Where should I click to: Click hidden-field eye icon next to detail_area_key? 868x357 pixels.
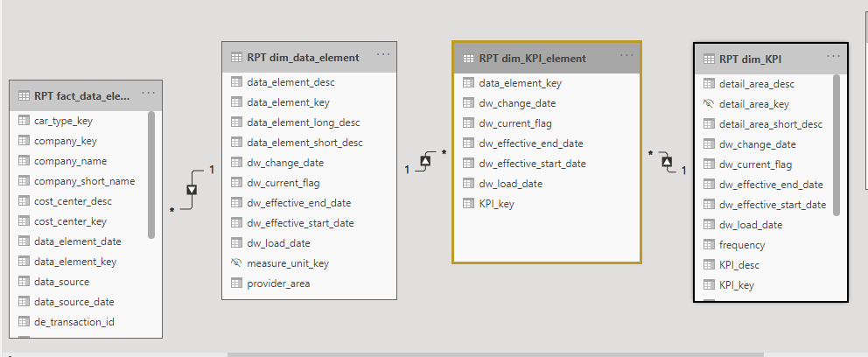pyautogui.click(x=709, y=104)
